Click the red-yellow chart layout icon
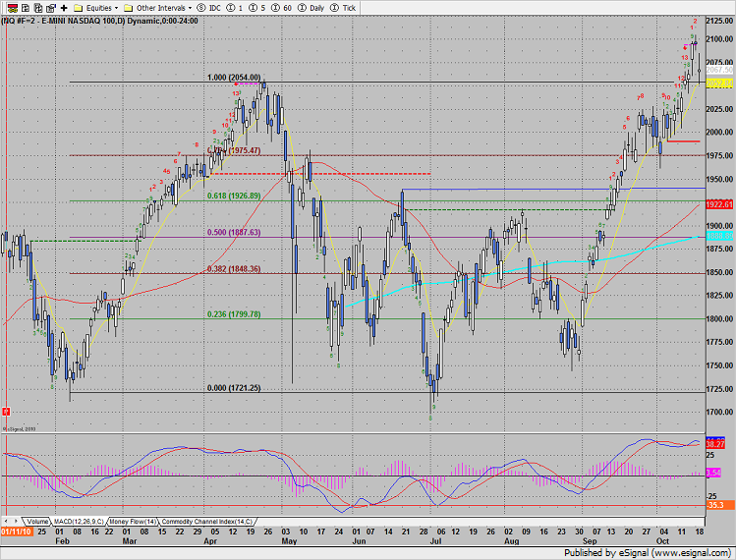 (x=13, y=8)
